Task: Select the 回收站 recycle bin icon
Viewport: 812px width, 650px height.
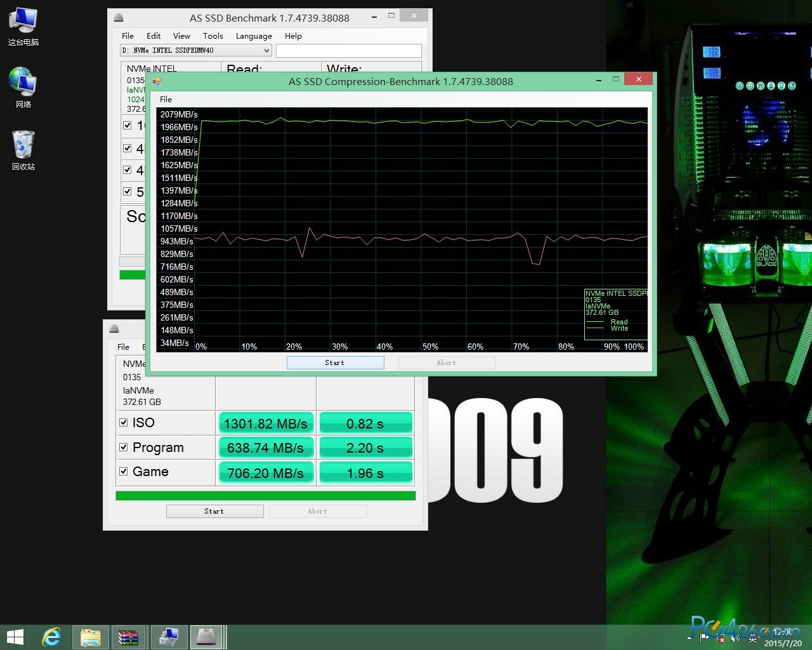Action: pyautogui.click(x=23, y=150)
